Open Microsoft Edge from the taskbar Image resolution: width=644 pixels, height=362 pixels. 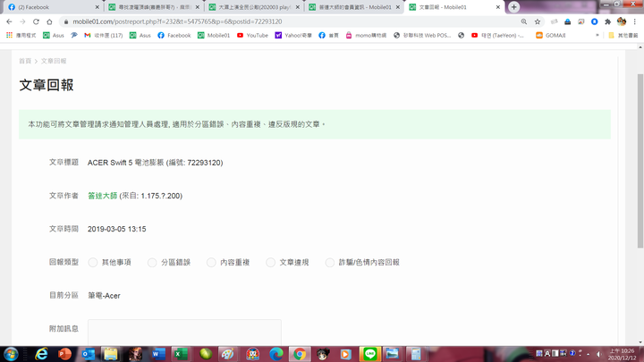tap(276, 354)
